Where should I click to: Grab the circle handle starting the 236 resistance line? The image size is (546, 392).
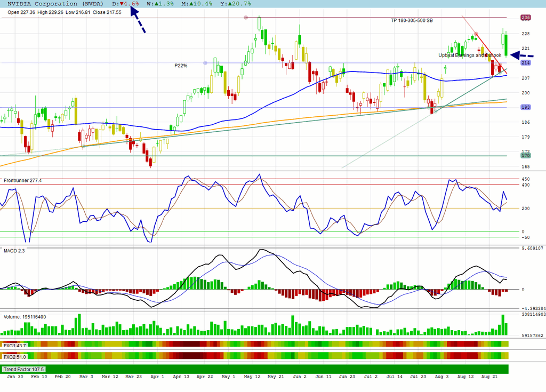pos(246,18)
